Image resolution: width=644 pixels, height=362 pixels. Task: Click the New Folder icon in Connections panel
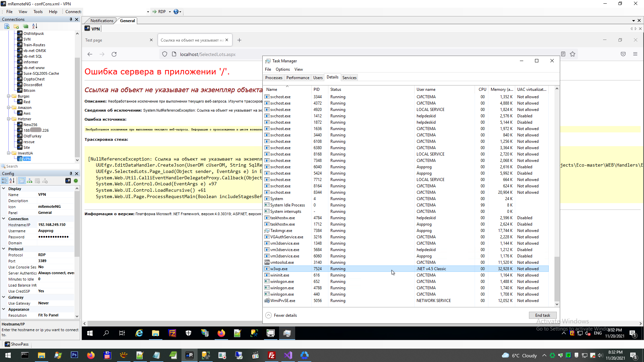click(x=16, y=26)
